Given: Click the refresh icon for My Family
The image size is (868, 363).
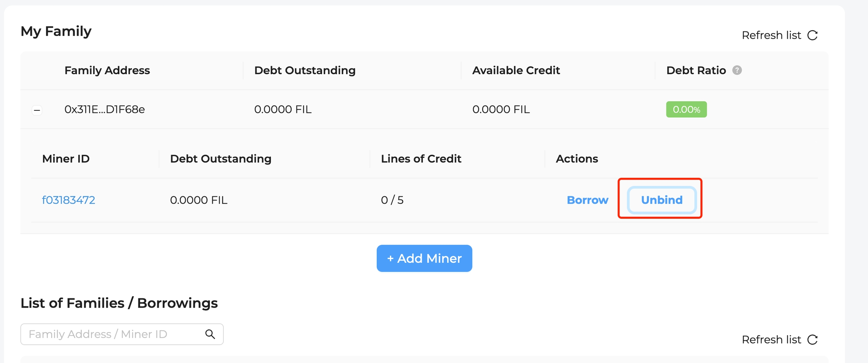Looking at the screenshot, I should click(813, 35).
